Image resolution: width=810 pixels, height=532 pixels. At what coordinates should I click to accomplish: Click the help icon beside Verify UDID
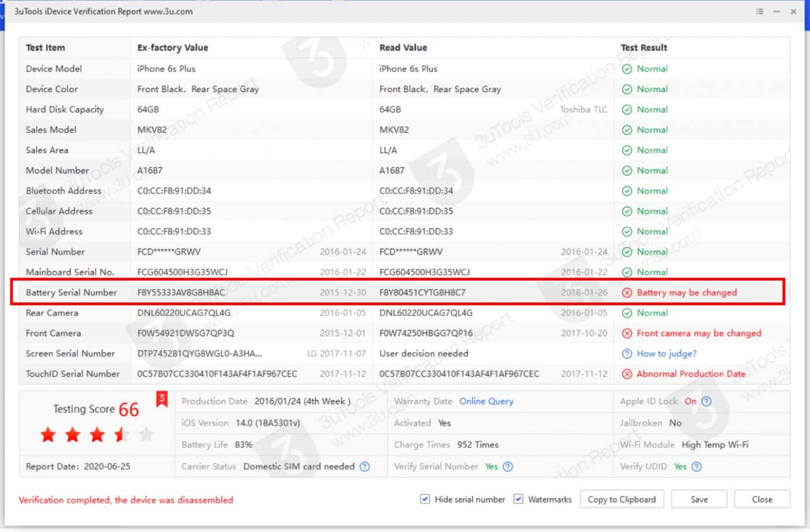tap(697, 467)
